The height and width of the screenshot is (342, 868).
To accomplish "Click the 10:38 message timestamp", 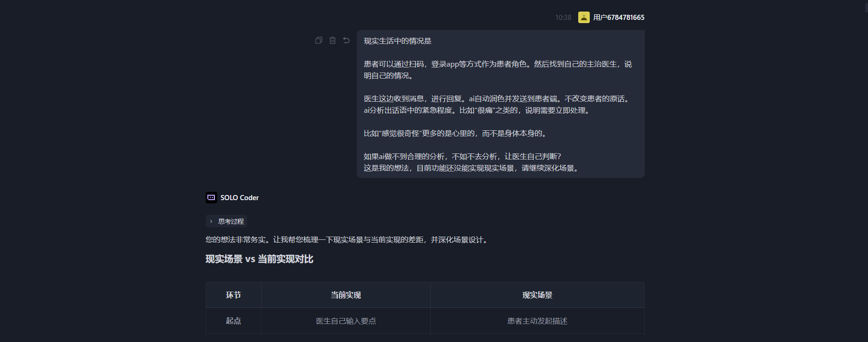I will point(563,18).
